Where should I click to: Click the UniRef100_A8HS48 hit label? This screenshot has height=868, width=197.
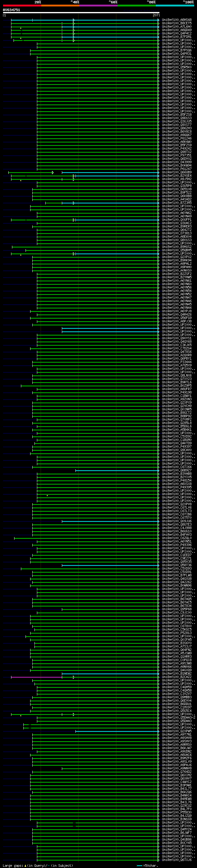(x=177, y=20)
